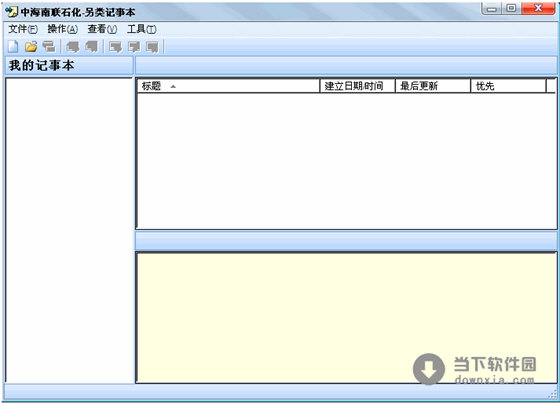560x404 pixels.
Task: Open the 文件(F) menu
Action: (x=23, y=29)
